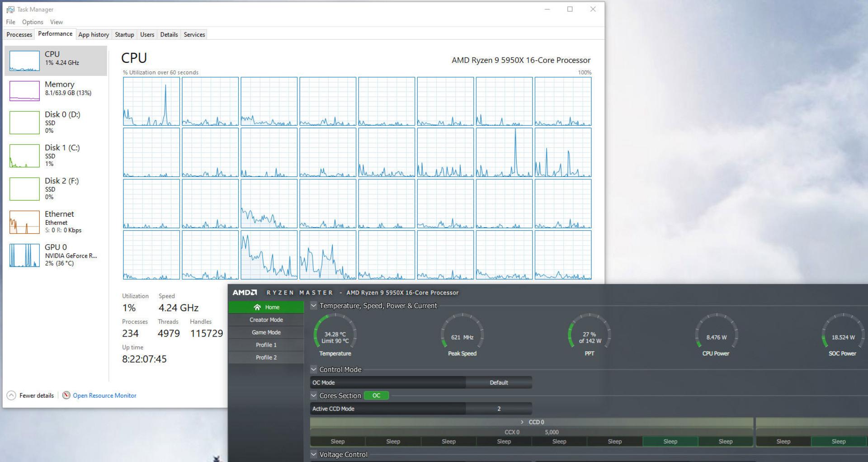Click the Ryzen Master Home icon
Image resolution: width=868 pixels, height=462 pixels.
(257, 307)
